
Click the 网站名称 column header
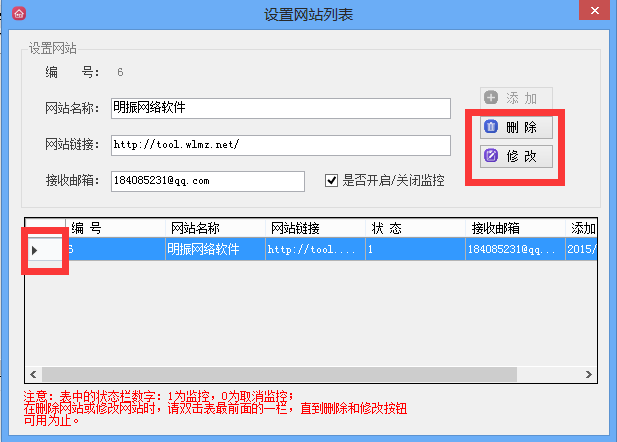(216, 228)
